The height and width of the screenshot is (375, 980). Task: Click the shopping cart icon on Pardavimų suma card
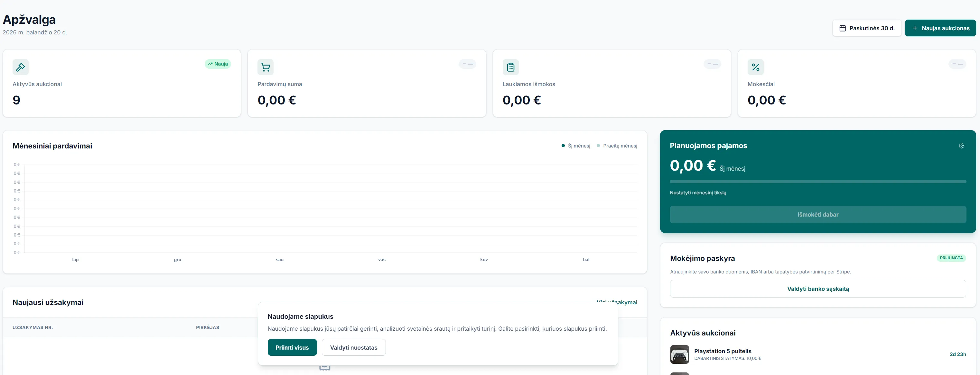[265, 67]
